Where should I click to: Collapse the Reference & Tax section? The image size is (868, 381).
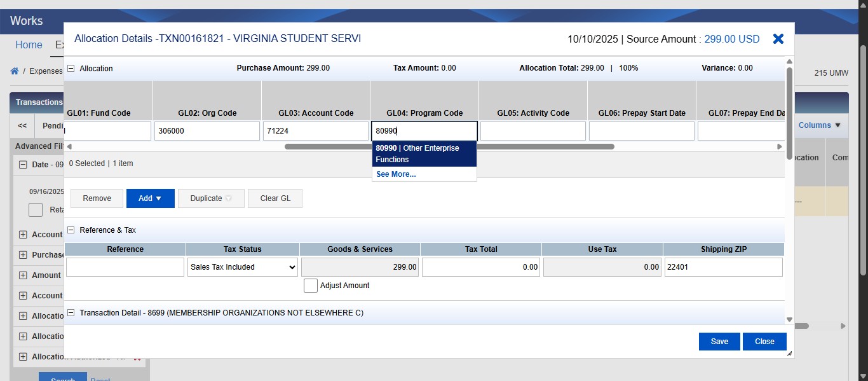pyautogui.click(x=70, y=230)
